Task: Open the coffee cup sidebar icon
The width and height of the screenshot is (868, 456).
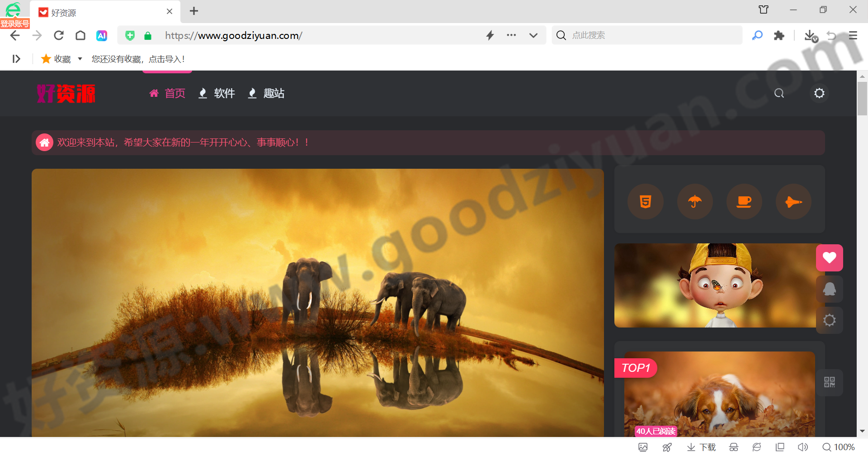Action: (x=744, y=202)
